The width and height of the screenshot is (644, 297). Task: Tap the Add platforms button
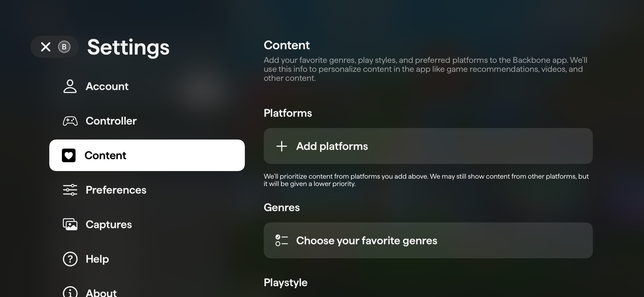click(428, 146)
